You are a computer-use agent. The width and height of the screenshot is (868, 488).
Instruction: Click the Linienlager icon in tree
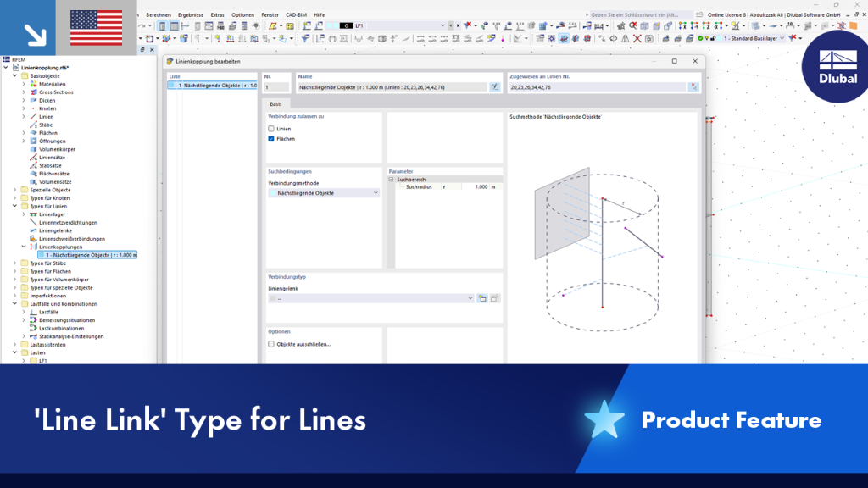pyautogui.click(x=33, y=214)
